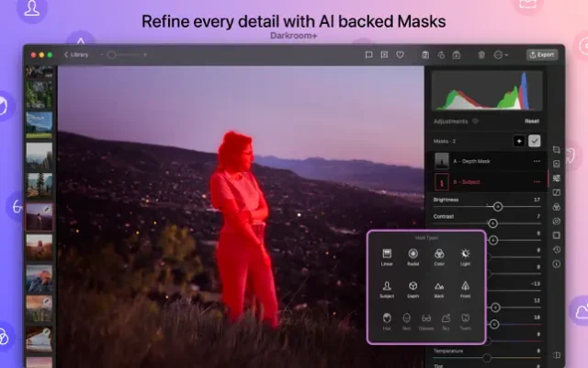Click the square frame icon in the right toolbar
The width and height of the screenshot is (588, 368).
point(557,236)
